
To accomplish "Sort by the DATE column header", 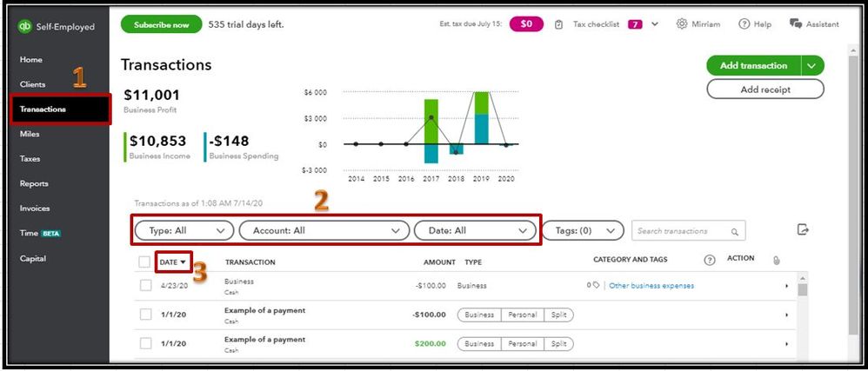I will coord(173,262).
